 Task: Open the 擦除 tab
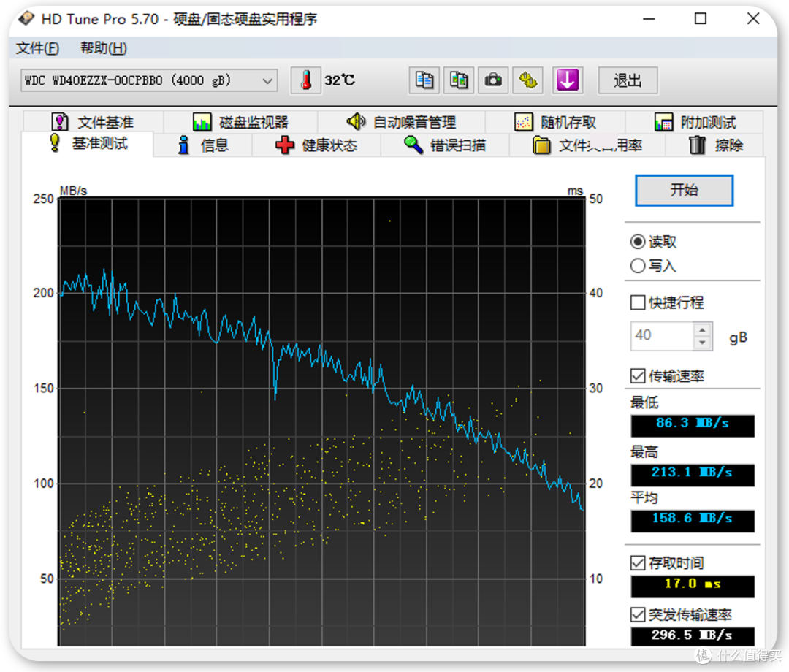click(x=715, y=145)
